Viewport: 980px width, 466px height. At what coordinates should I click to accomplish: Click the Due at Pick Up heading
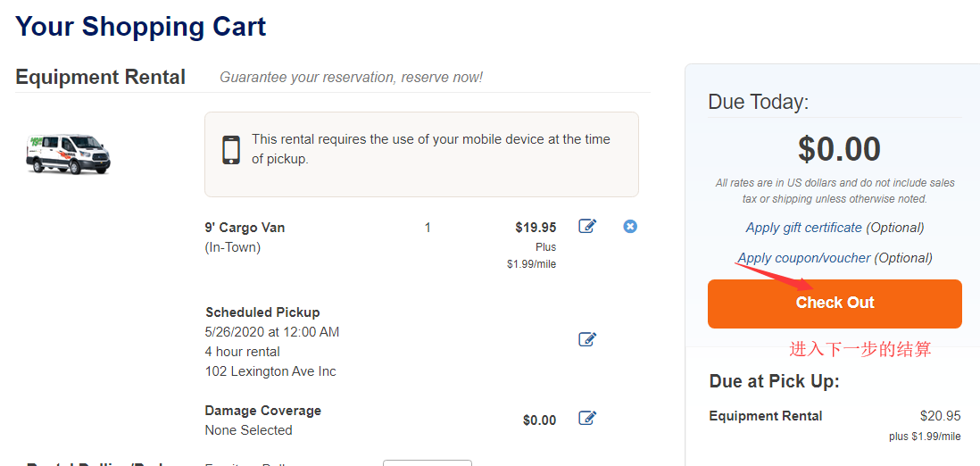774,381
